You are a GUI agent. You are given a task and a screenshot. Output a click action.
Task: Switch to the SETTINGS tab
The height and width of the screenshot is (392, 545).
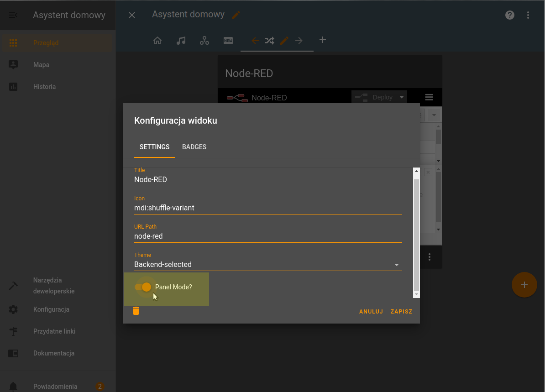point(155,146)
